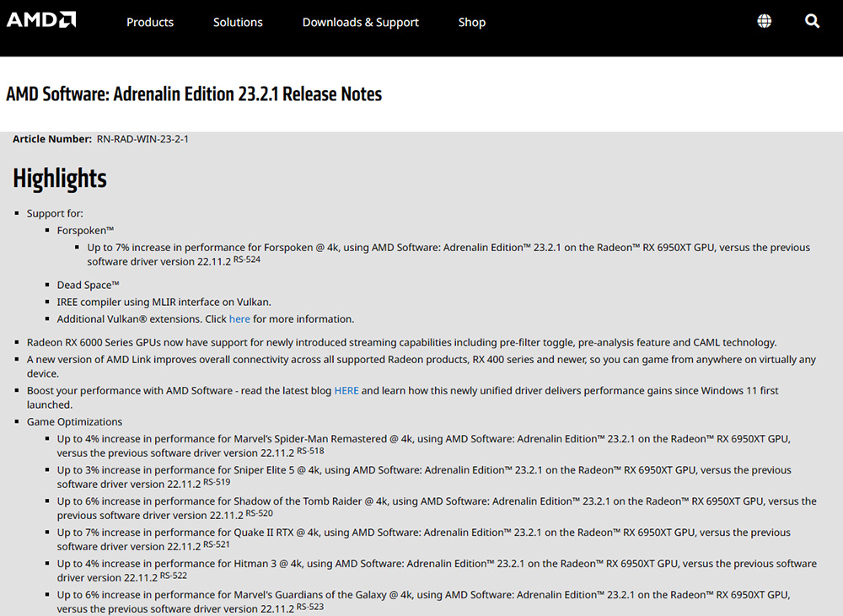843x616 pixels.
Task: Open the 'HERE' latest blog link
Action: (346, 391)
